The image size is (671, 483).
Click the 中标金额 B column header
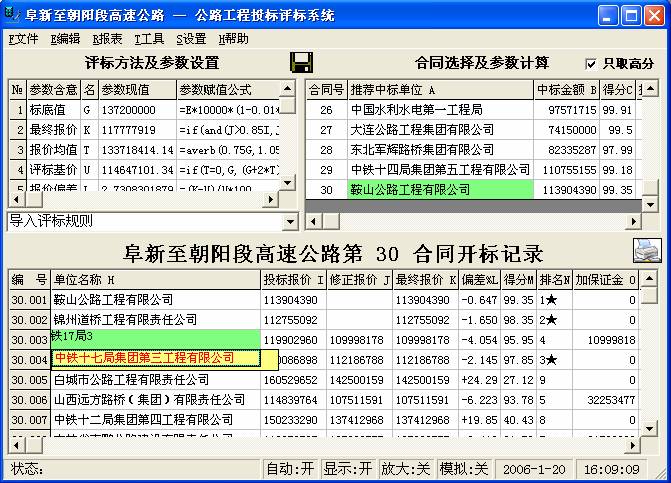click(567, 90)
